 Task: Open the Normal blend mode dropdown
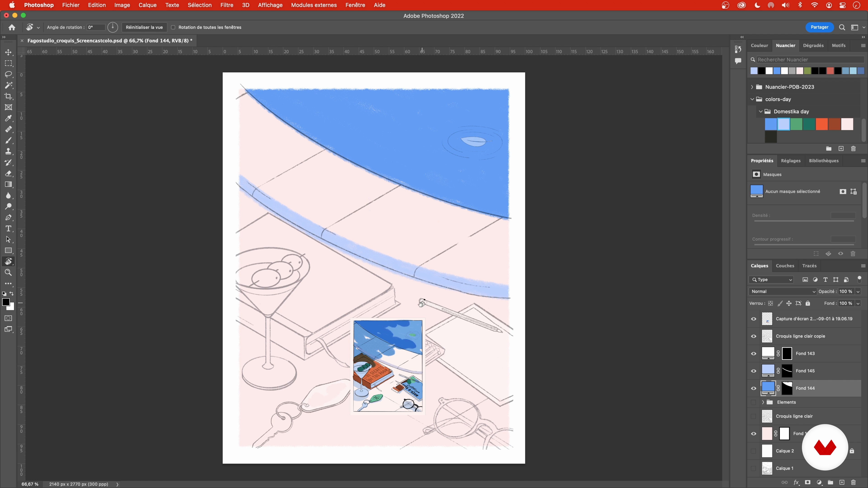[783, 291]
